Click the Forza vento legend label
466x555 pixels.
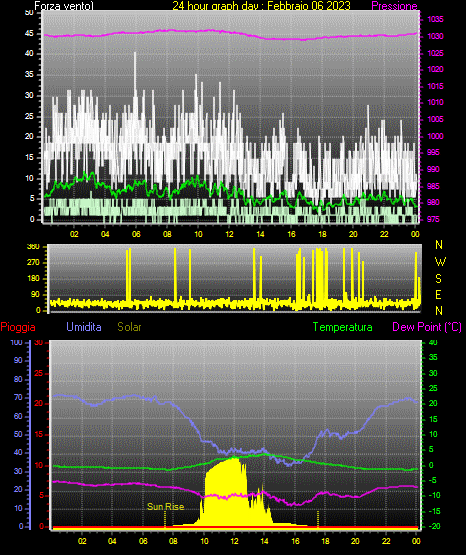(64, 6)
